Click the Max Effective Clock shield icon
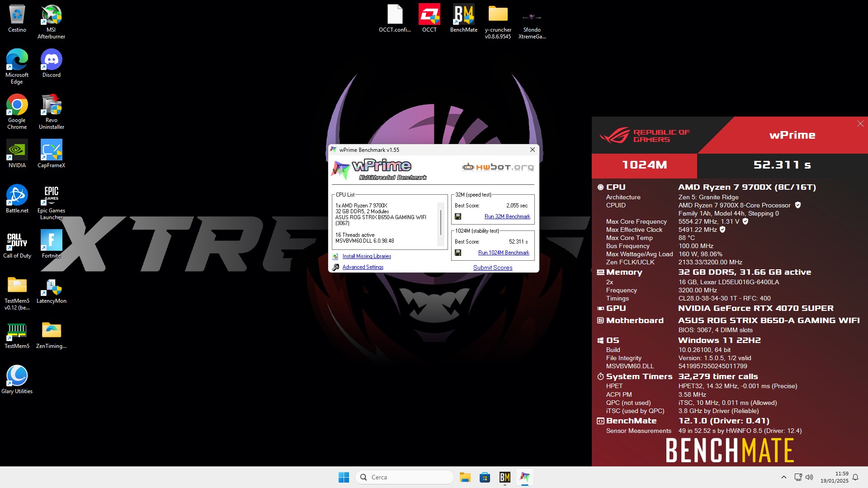The height and width of the screenshot is (488, 868). click(x=722, y=230)
